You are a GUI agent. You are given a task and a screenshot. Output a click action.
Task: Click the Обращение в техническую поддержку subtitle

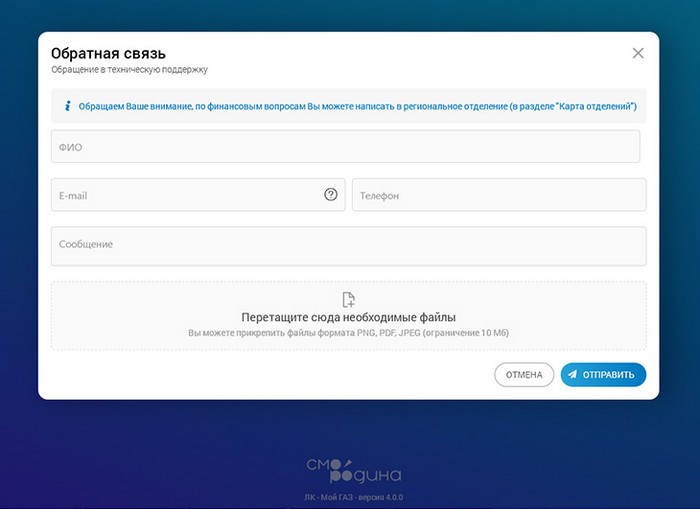click(x=129, y=70)
